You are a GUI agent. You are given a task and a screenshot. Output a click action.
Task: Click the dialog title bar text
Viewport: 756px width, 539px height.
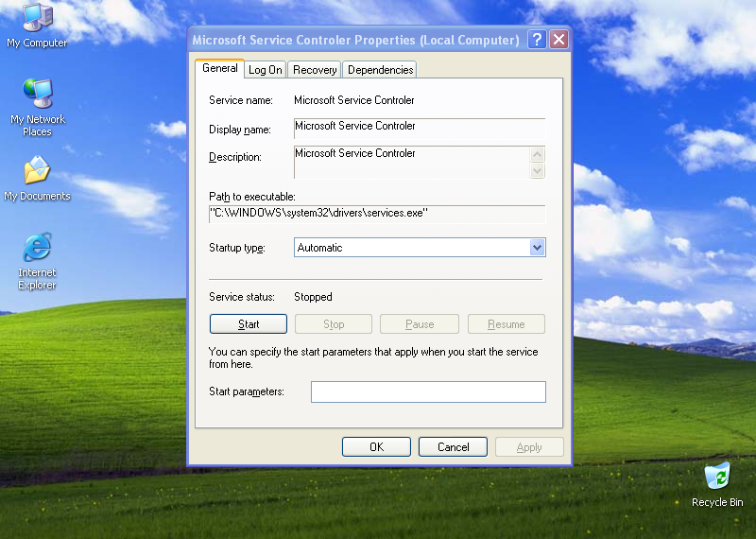(x=355, y=40)
